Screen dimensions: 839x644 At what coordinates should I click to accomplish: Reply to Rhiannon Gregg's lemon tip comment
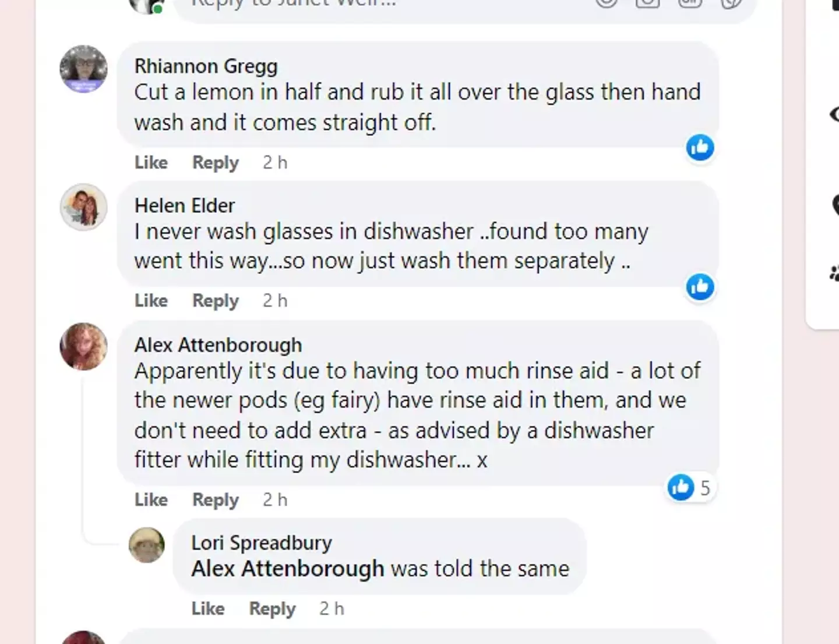[x=215, y=163]
